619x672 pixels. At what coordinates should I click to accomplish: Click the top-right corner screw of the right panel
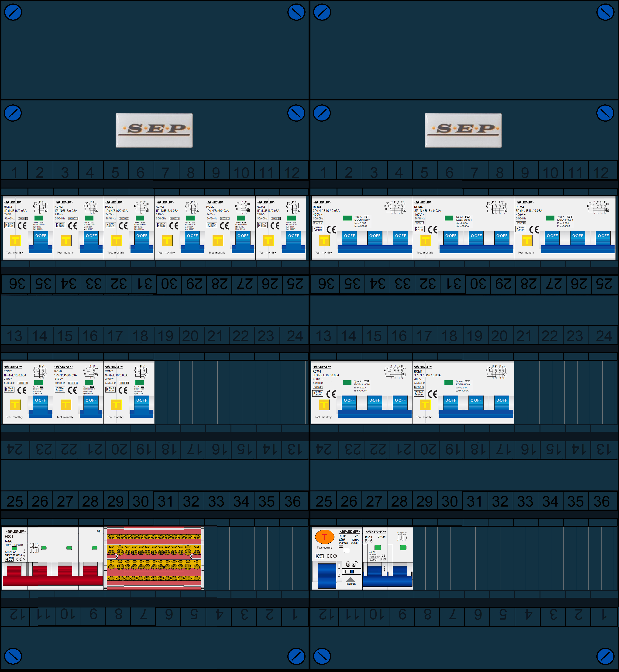click(605, 12)
